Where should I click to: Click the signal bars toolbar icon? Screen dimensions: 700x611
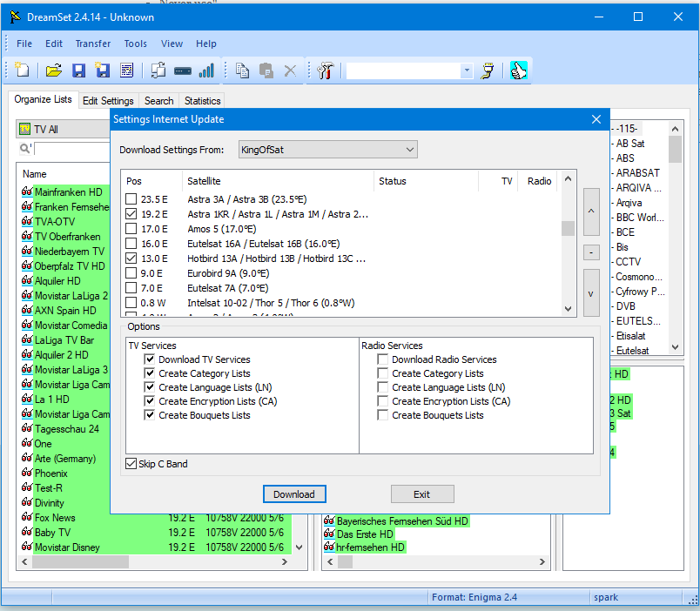206,70
